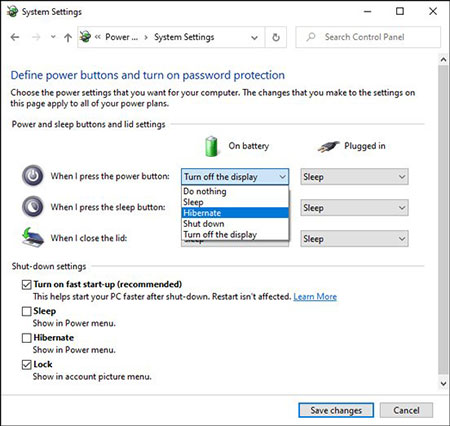
Task: Click the search magnifier icon
Action: click(x=311, y=37)
